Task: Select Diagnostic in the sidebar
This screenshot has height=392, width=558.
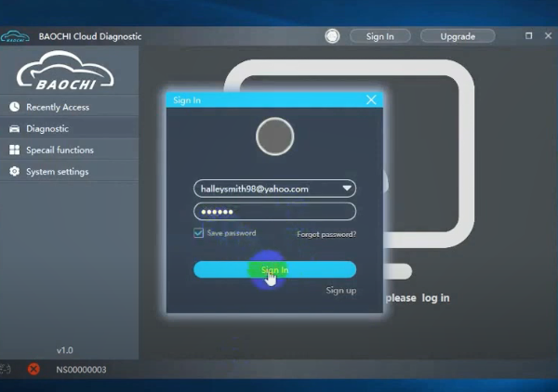Action: coord(70,128)
